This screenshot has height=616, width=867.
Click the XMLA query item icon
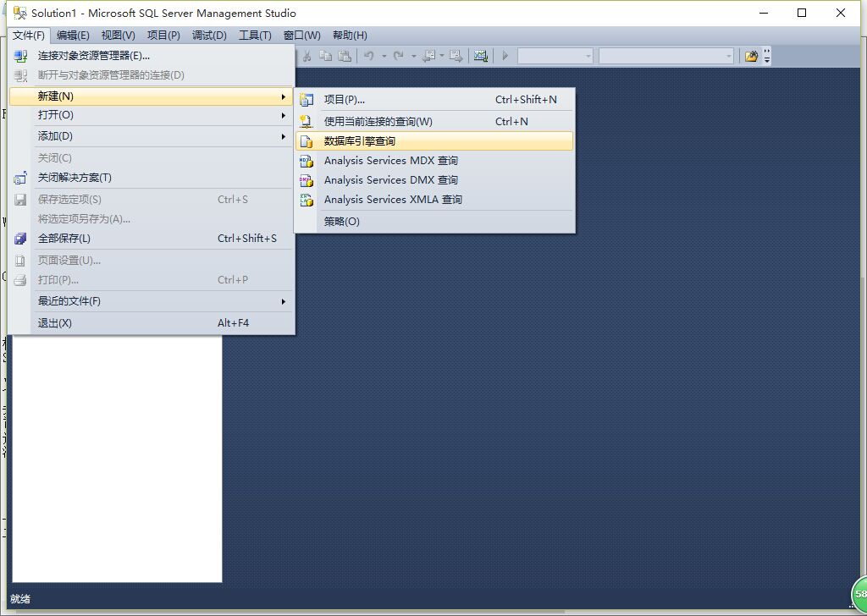click(x=306, y=200)
